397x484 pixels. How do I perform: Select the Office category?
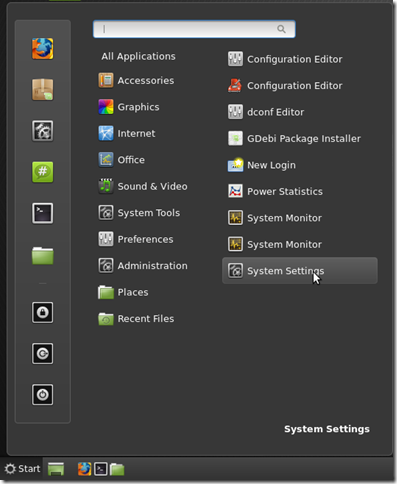[x=122, y=160]
